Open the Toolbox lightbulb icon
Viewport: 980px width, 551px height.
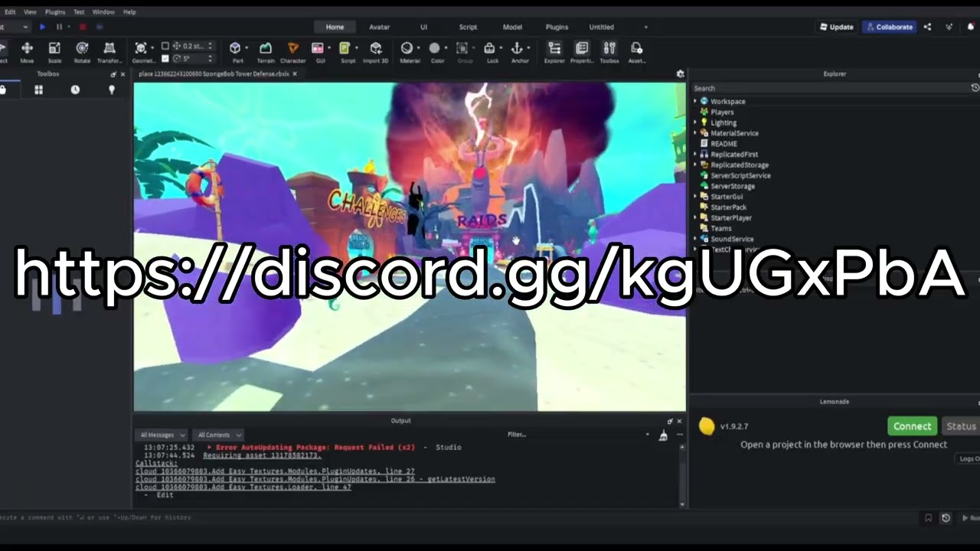point(112,90)
